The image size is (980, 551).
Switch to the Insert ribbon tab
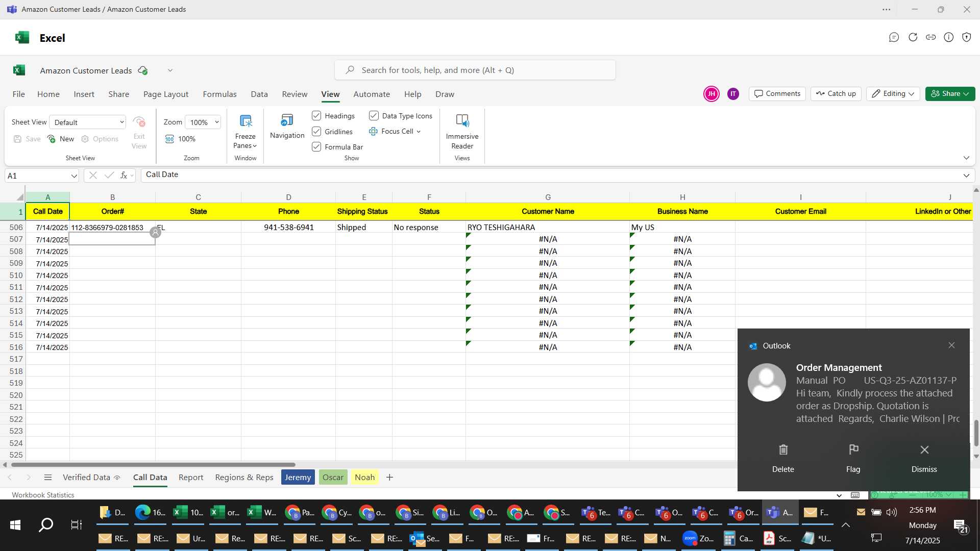coord(84,94)
